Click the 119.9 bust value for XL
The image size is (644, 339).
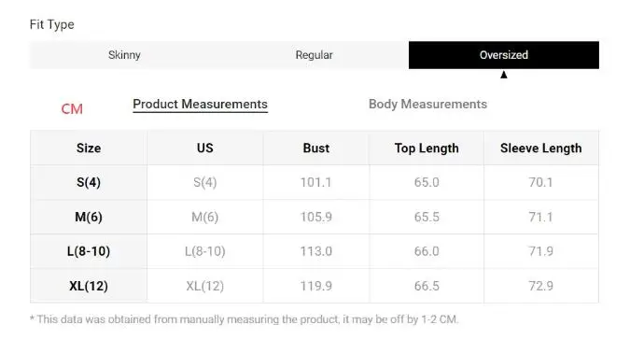[315, 286]
